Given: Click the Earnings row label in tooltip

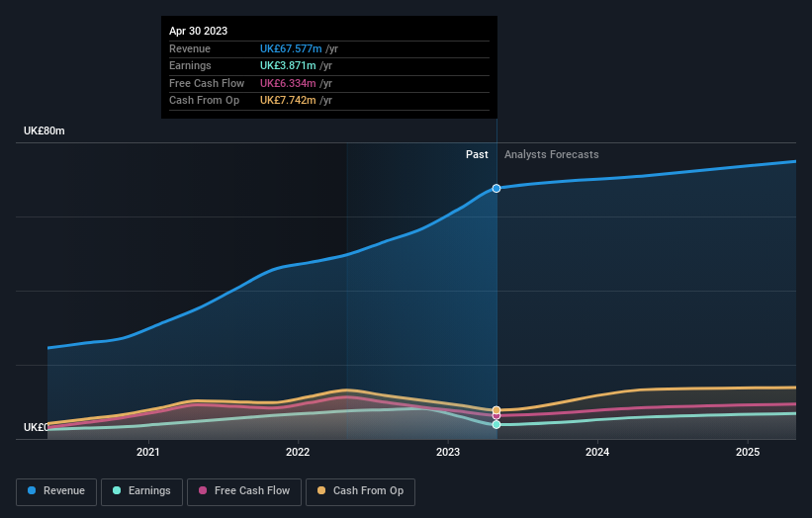Looking at the screenshot, I should (190, 65).
